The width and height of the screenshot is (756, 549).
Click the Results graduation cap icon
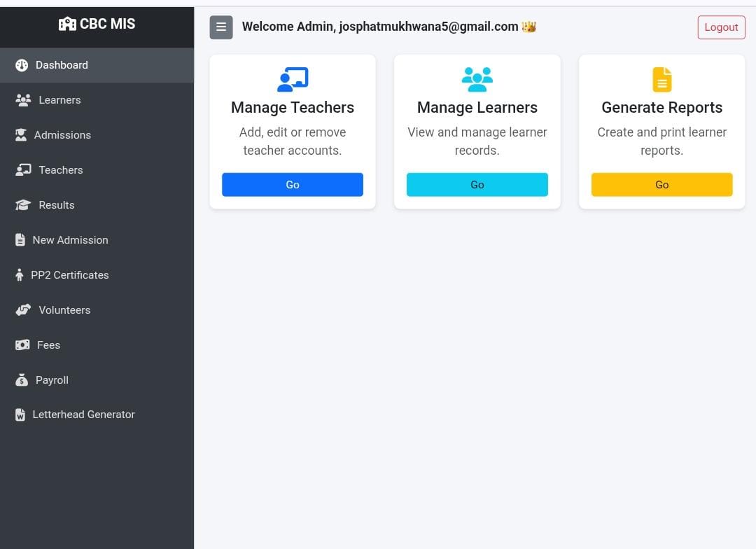click(23, 205)
